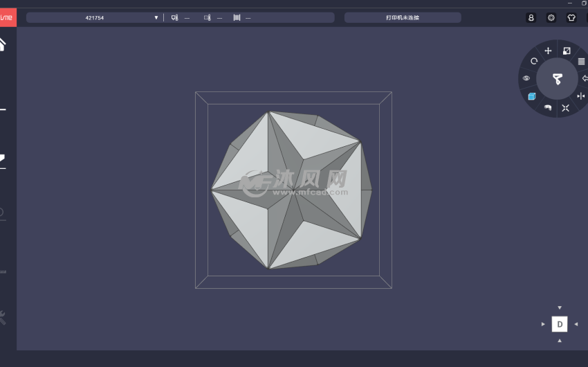588x367 pixels.
Task: Open the skin theme shirt icon
Action: pyautogui.click(x=571, y=17)
